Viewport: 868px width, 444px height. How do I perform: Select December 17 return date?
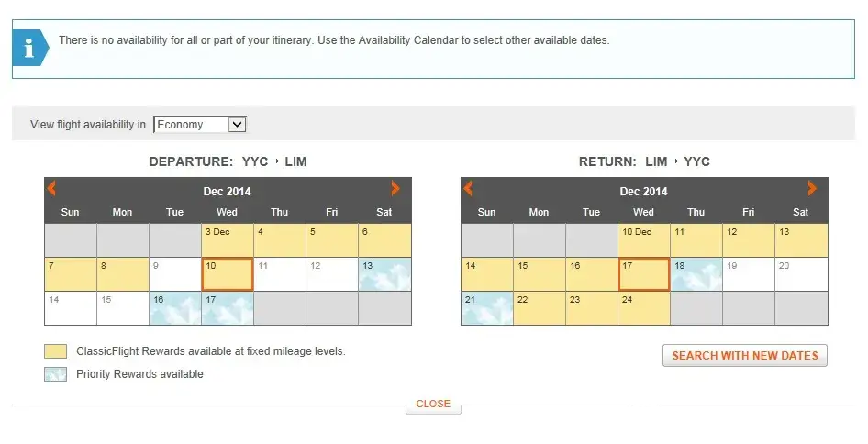point(644,274)
